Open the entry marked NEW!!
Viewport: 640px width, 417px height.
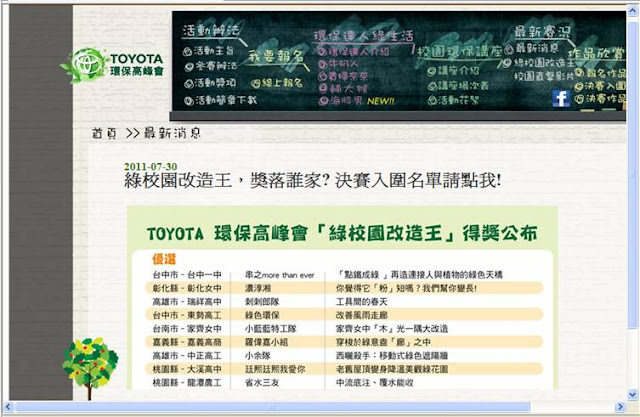(356, 100)
